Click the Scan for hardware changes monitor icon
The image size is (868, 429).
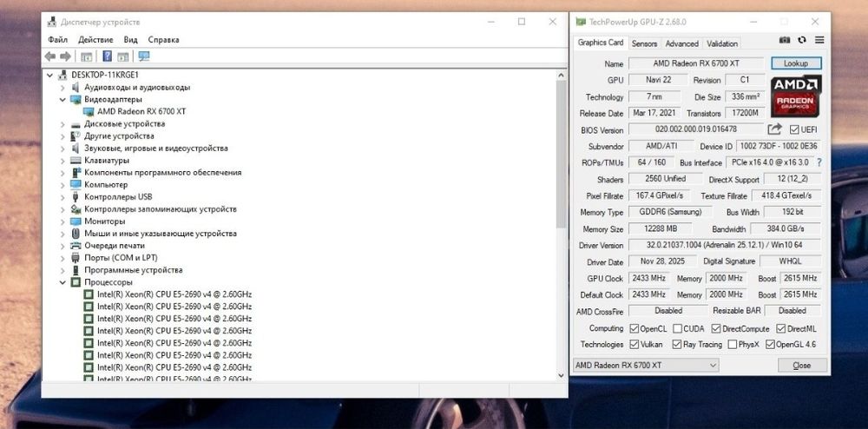[x=144, y=56]
